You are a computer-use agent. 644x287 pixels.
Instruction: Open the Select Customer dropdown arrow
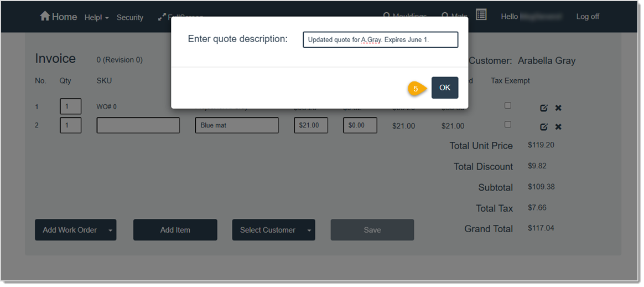pyautogui.click(x=309, y=230)
